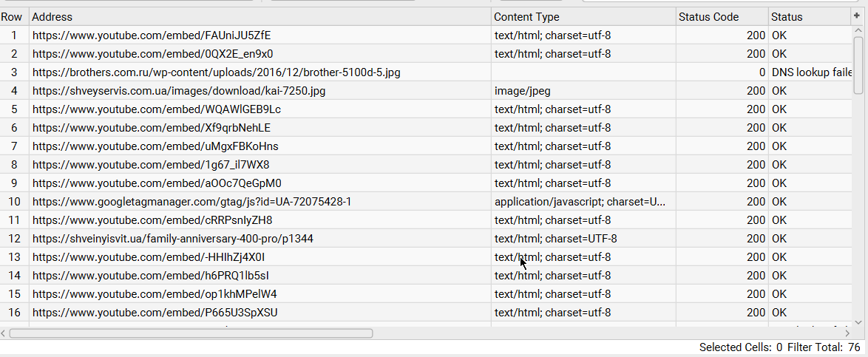Select the op1khMPelW4 YouTube embed address
868x357 pixels.
(155, 293)
